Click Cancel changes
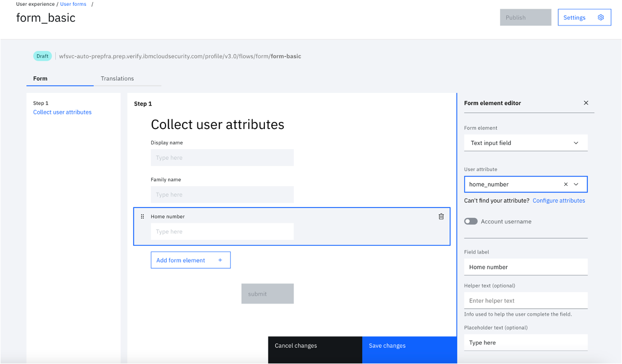This screenshot has height=364, width=622. pos(315,350)
